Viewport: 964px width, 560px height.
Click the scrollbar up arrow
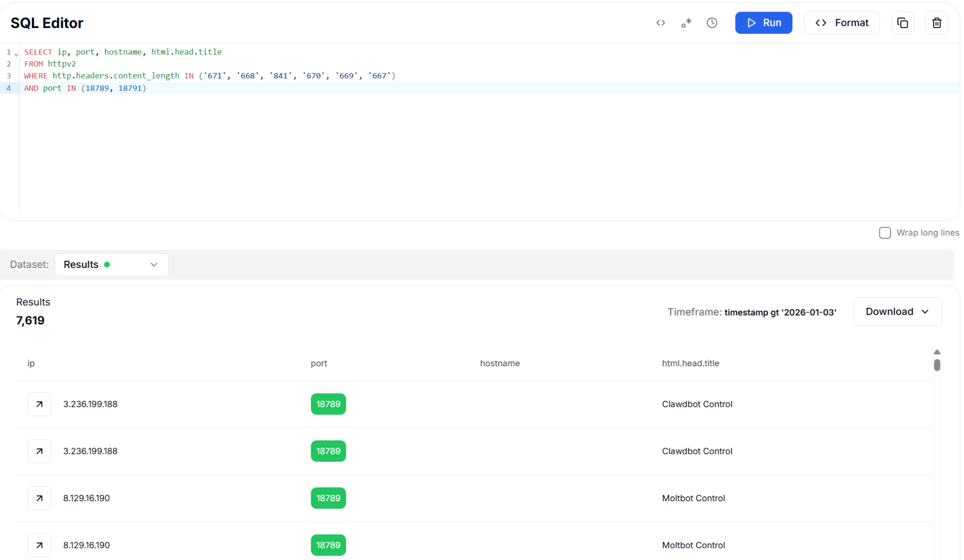tap(937, 352)
